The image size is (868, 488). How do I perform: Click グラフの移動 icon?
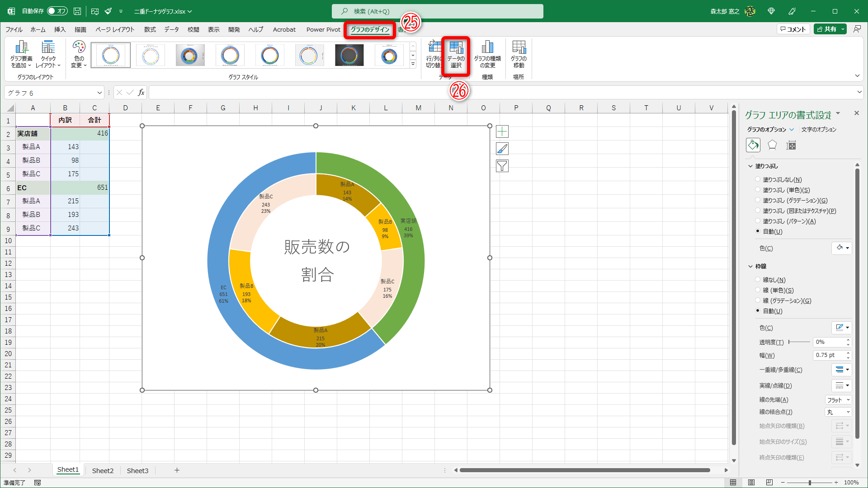click(x=518, y=53)
